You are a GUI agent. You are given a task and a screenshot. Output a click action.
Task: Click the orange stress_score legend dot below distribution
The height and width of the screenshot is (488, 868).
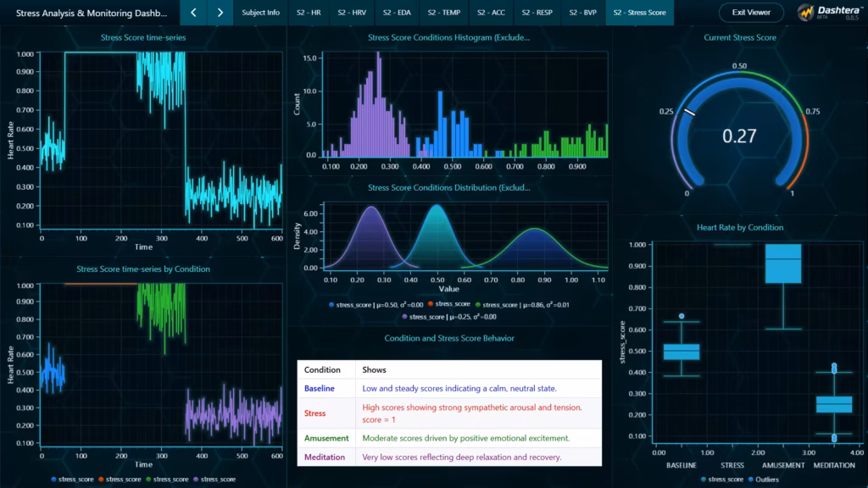pyautogui.click(x=431, y=303)
